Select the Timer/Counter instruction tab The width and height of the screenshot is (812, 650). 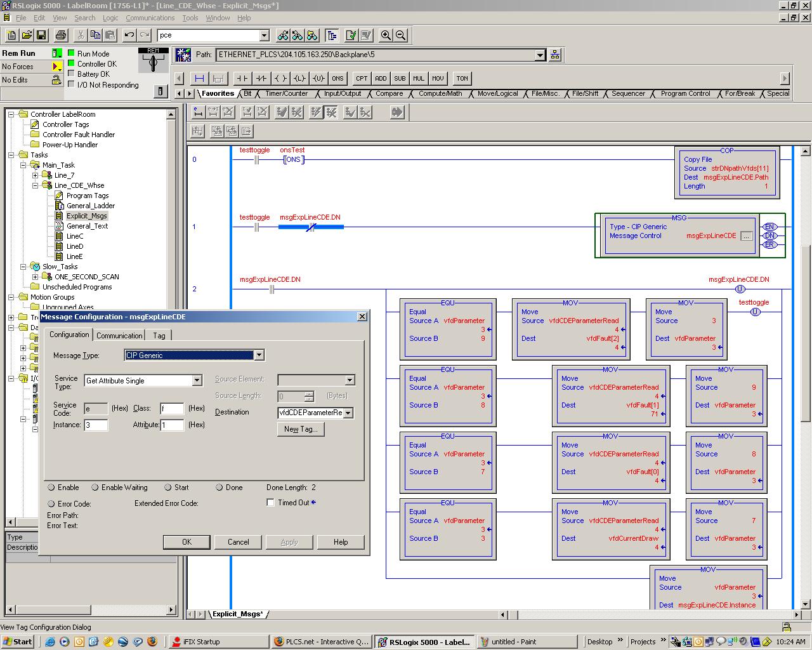click(286, 93)
